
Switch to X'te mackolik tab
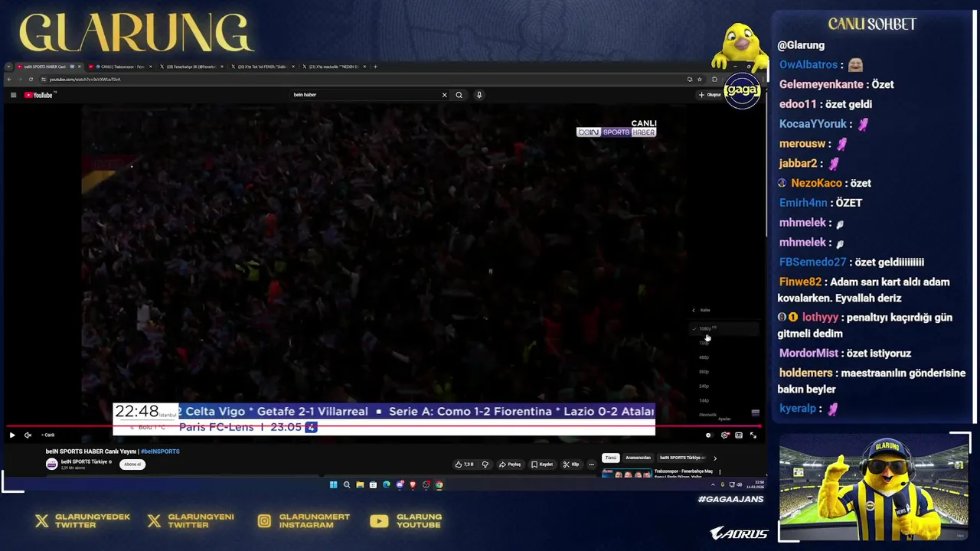(334, 67)
